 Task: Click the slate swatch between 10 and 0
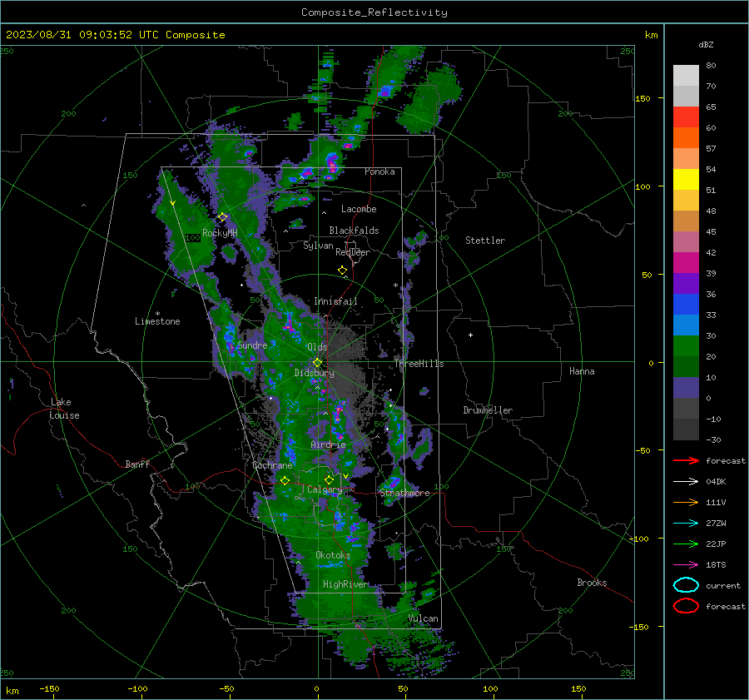[686, 387]
